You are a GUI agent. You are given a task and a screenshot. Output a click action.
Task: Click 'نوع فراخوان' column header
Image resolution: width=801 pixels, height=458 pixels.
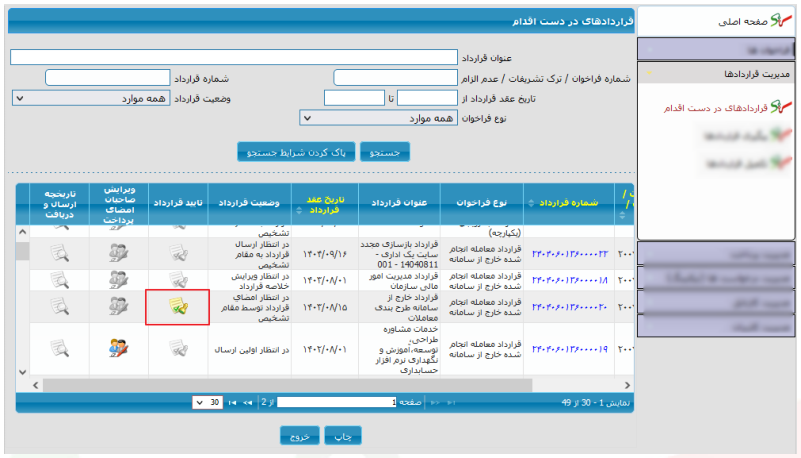tap(482, 203)
